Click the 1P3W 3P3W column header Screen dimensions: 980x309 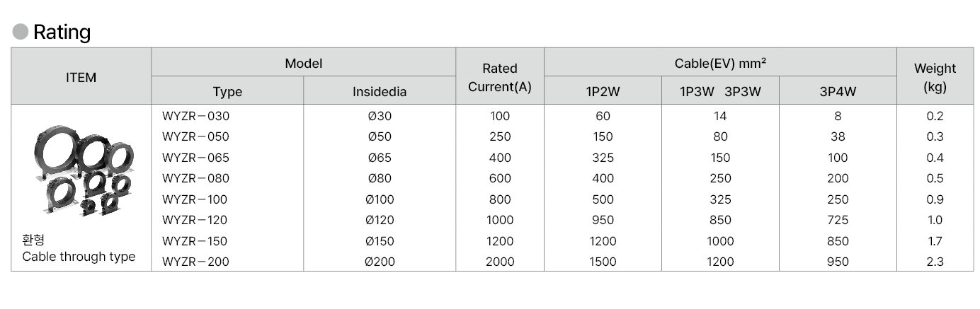pos(720,92)
